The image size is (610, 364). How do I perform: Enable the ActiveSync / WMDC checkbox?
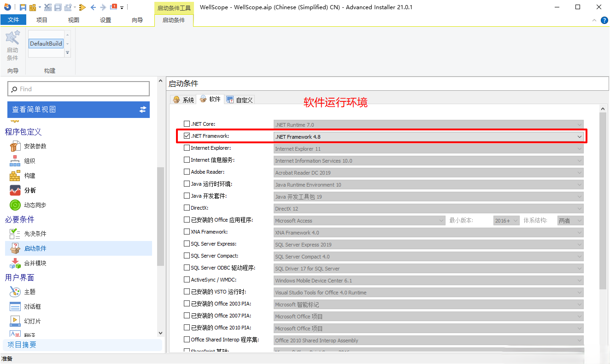coord(187,280)
